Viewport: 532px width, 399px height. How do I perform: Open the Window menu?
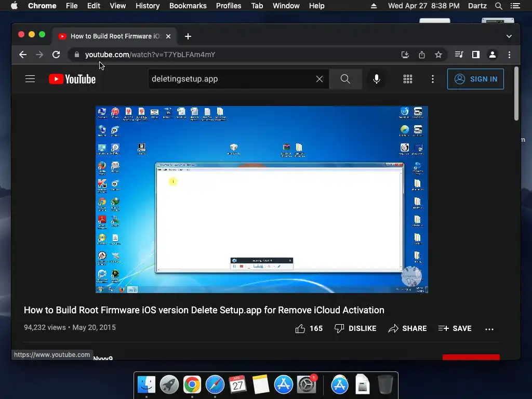click(286, 6)
